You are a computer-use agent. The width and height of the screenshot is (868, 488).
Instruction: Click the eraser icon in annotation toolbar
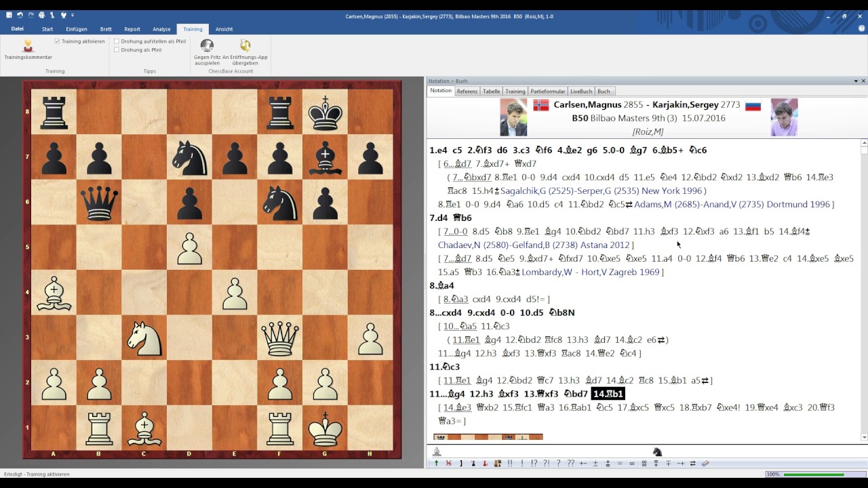(705, 464)
